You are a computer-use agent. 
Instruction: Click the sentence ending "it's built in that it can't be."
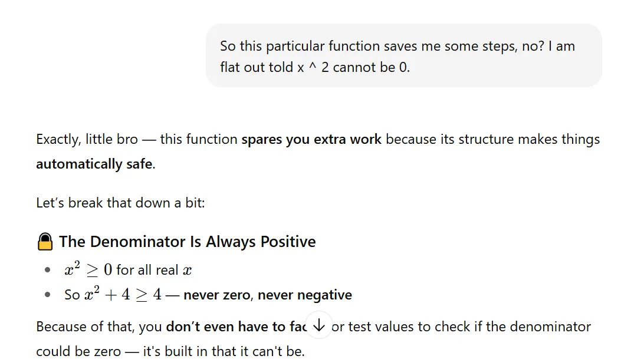[x=170, y=352]
